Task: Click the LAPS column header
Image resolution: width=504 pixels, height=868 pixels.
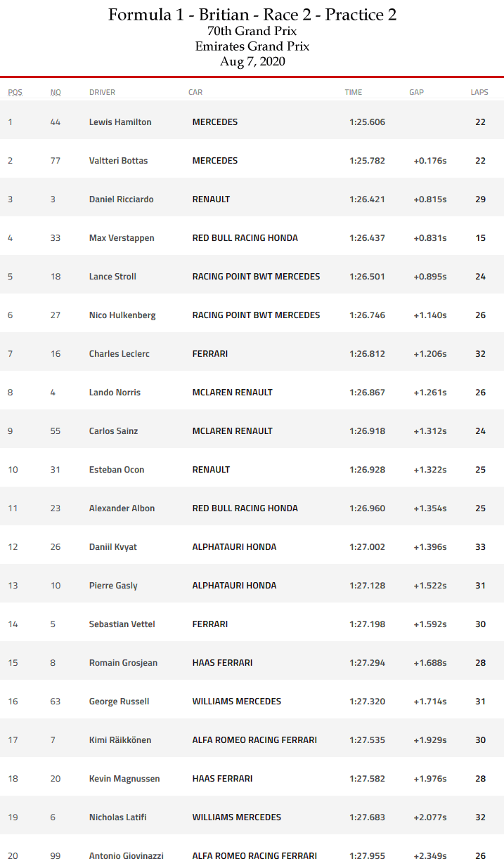Action: (x=479, y=92)
